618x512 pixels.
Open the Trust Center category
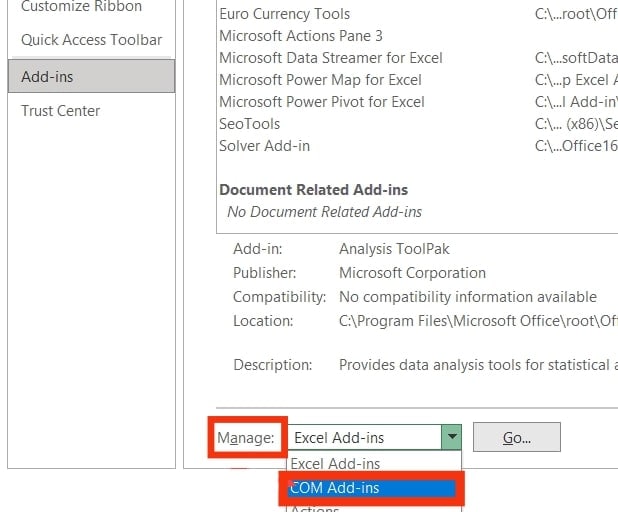[x=60, y=111]
